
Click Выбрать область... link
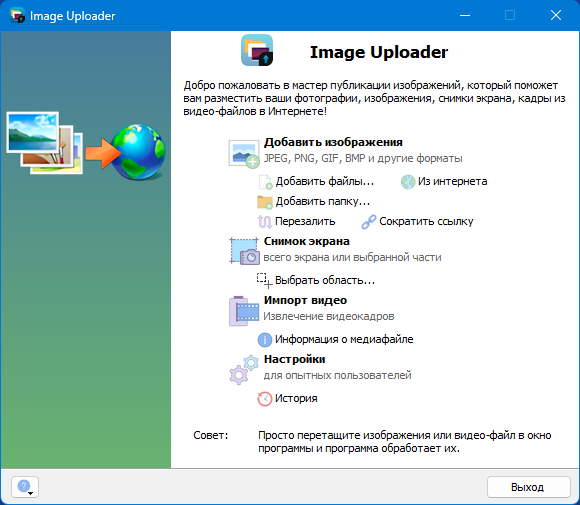click(325, 280)
